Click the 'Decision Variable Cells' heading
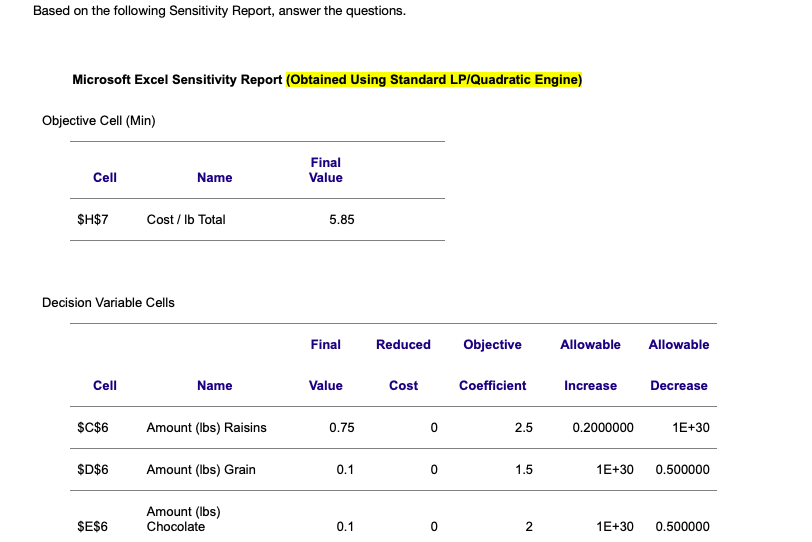This screenshot has height=542, width=812. [108, 303]
